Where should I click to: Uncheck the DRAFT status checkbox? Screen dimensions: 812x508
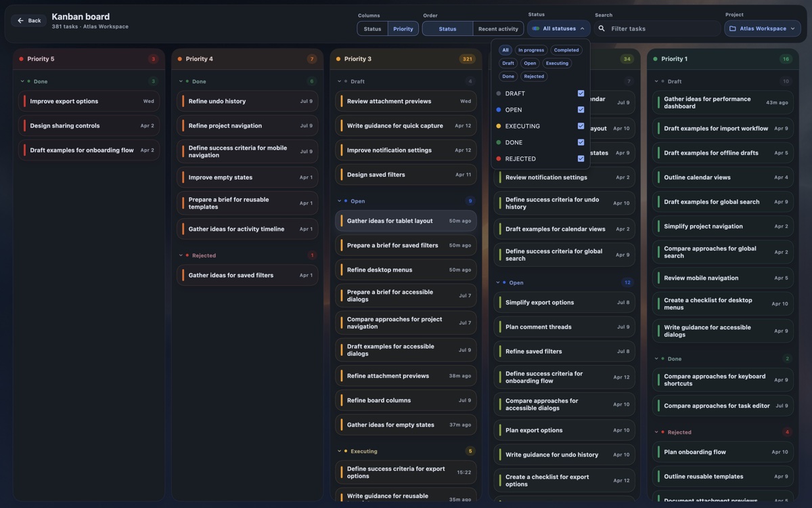[x=581, y=93]
